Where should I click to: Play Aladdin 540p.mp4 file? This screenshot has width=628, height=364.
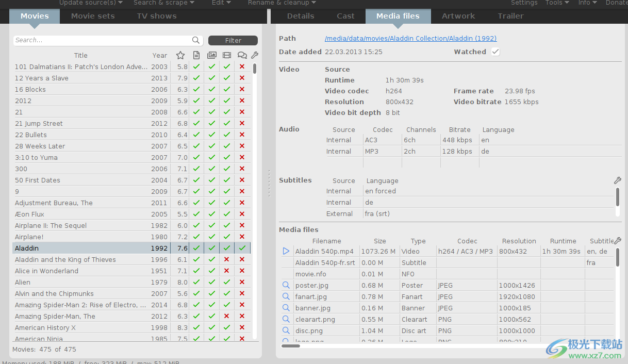click(286, 251)
